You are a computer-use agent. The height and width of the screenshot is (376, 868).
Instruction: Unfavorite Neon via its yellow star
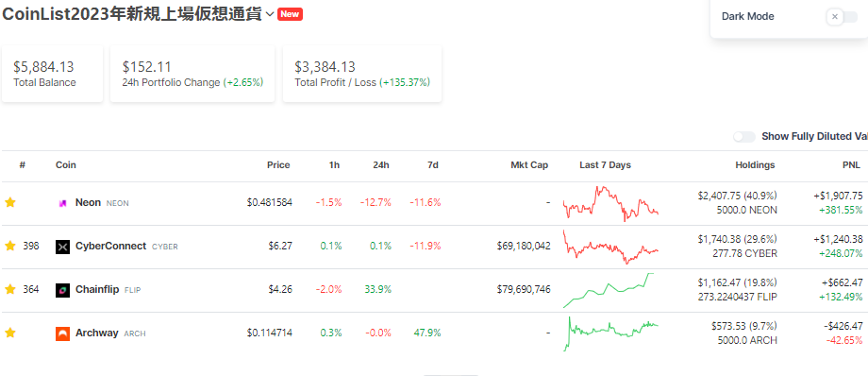[10, 202]
